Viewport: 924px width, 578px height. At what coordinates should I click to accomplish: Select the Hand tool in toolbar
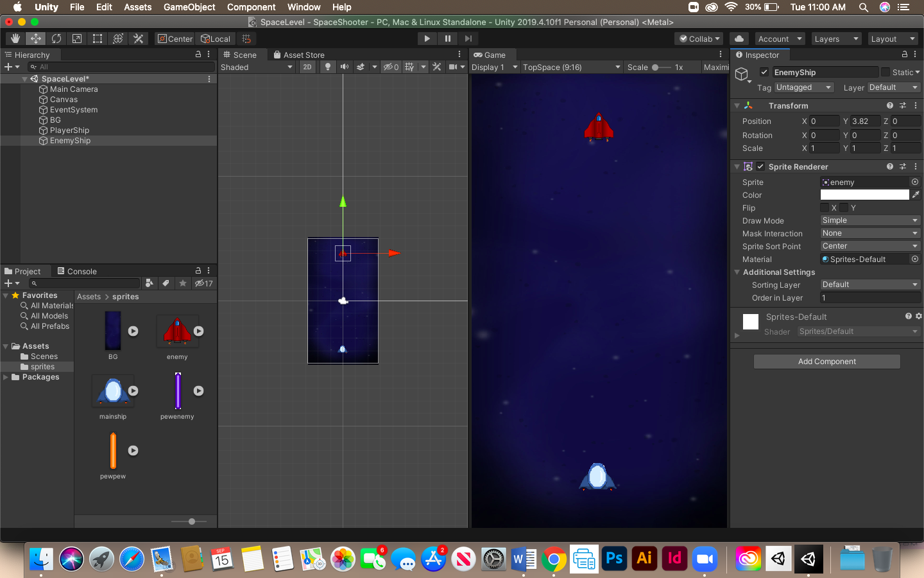(15, 39)
